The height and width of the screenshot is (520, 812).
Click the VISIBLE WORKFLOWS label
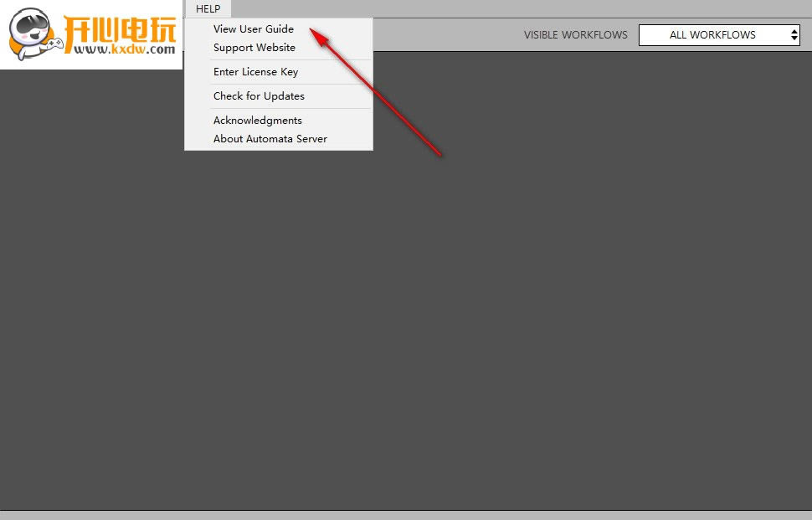tap(575, 35)
